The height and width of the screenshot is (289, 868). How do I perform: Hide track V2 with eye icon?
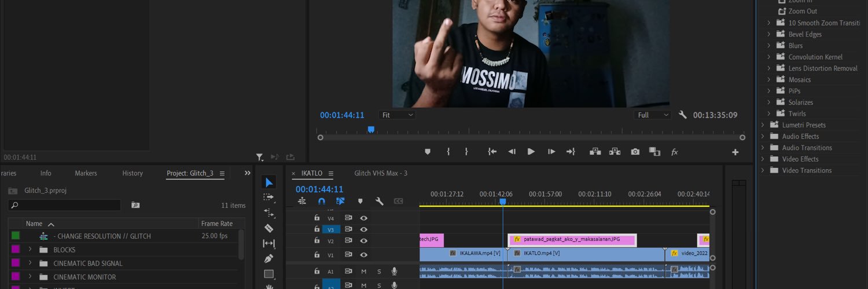coord(364,241)
